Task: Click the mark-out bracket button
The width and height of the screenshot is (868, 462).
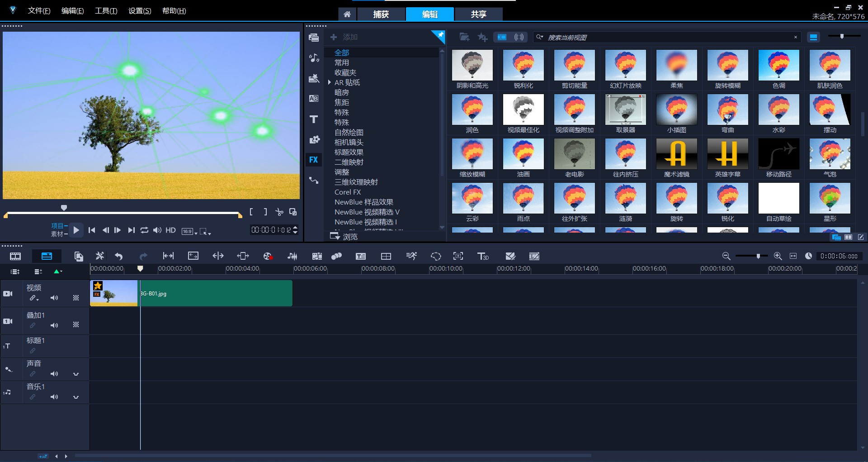Action: [265, 212]
